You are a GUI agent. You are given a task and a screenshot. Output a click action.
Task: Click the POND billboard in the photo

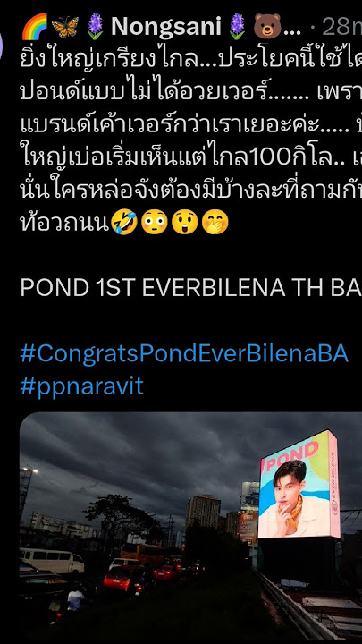pos(299,485)
